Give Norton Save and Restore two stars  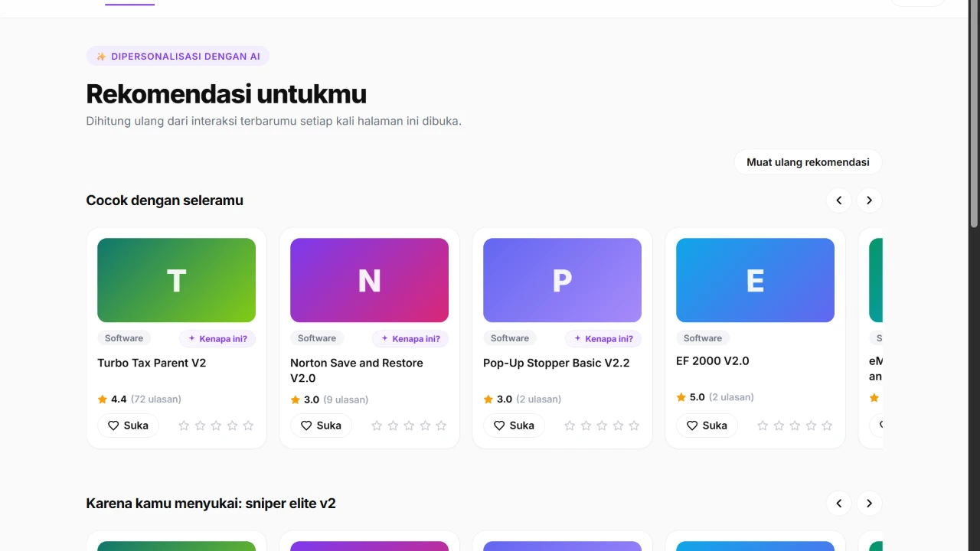pos(393,425)
